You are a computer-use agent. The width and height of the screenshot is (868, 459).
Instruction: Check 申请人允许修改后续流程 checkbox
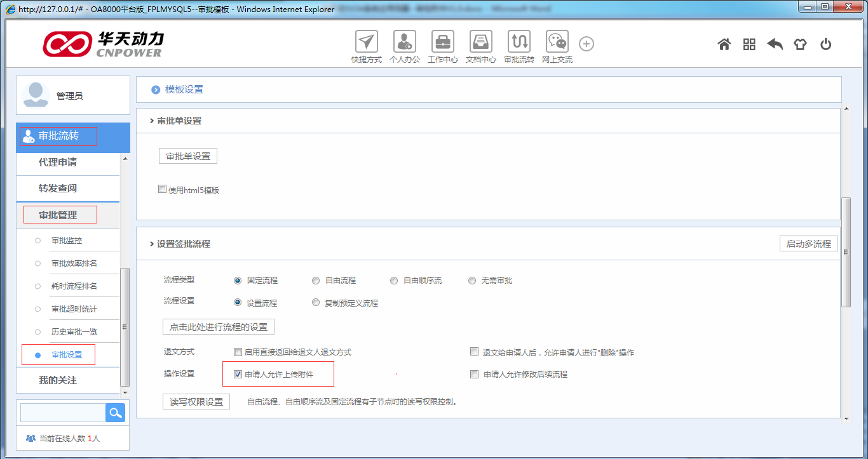tap(474, 375)
